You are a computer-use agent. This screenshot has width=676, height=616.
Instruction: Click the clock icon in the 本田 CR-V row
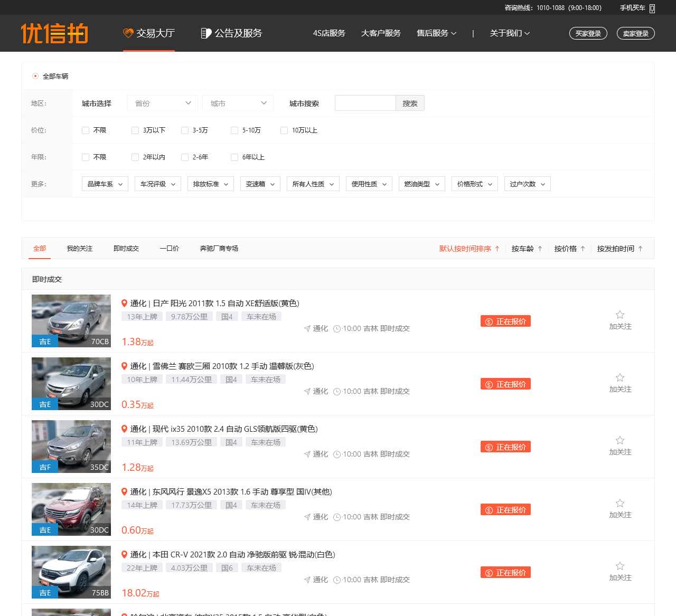tap(337, 580)
